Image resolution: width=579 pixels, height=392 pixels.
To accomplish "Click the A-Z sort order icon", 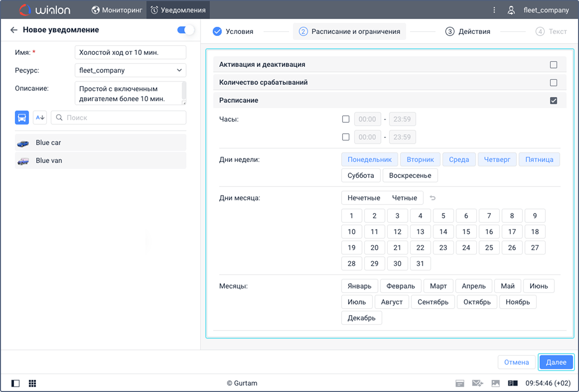I will [40, 118].
